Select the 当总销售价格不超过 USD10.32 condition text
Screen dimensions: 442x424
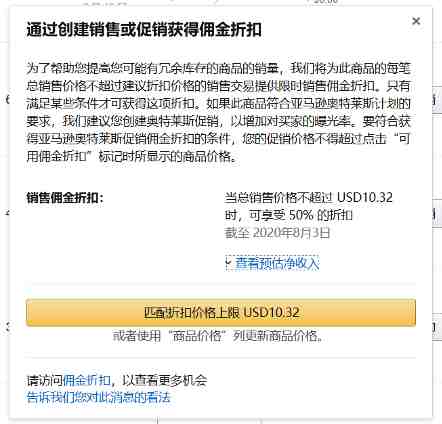(309, 198)
